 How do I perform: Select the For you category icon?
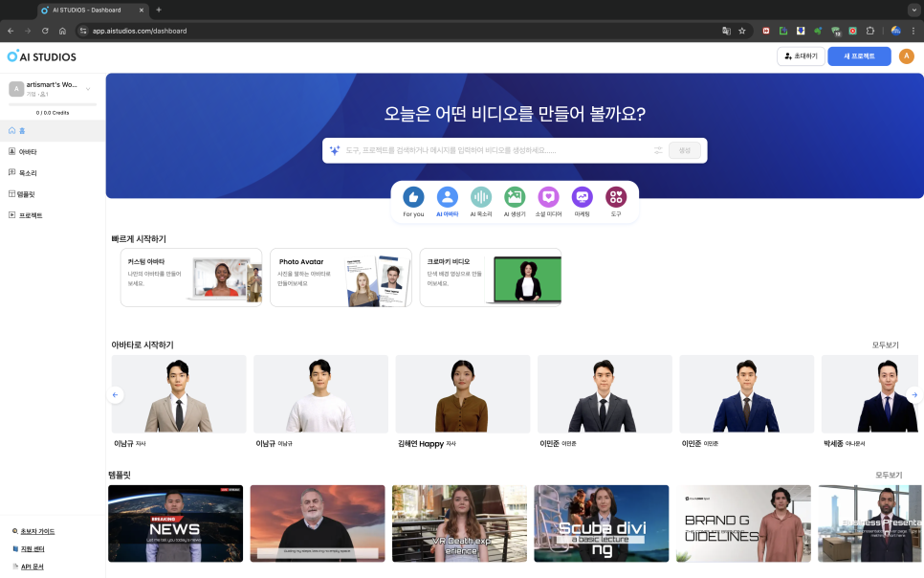click(413, 197)
